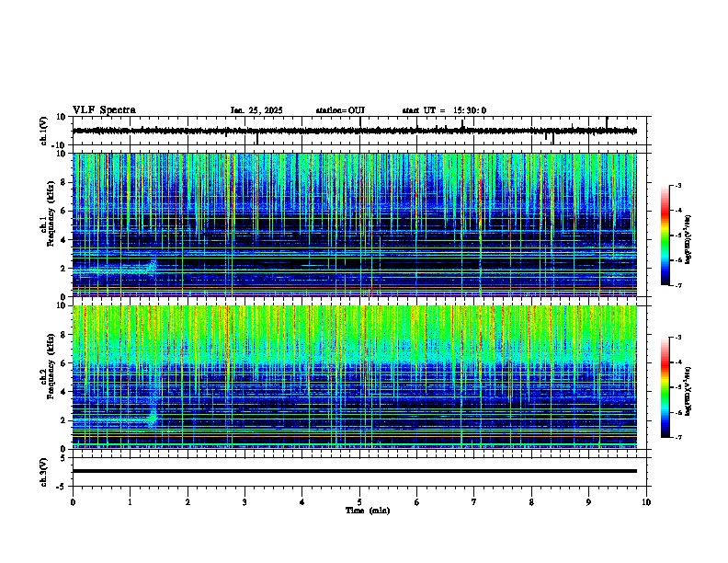Click the date text "Jan. 25, 2025"
Screen dimensions: 728x563
(x=256, y=110)
